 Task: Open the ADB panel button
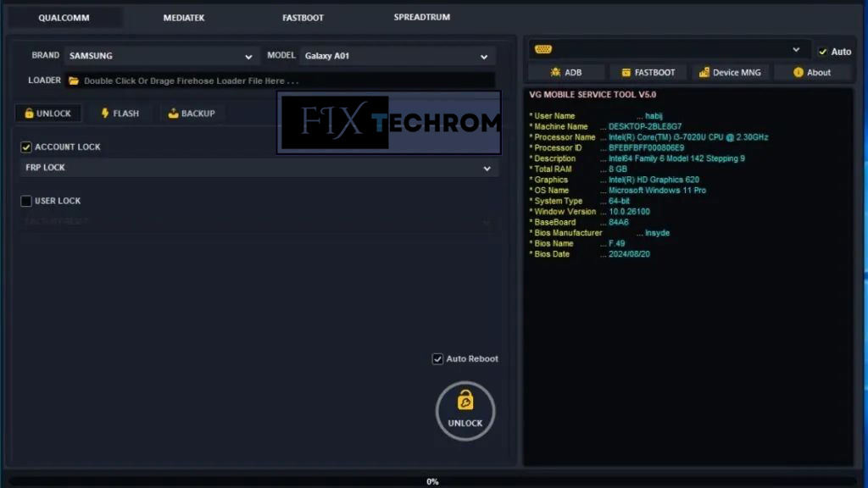coord(565,73)
